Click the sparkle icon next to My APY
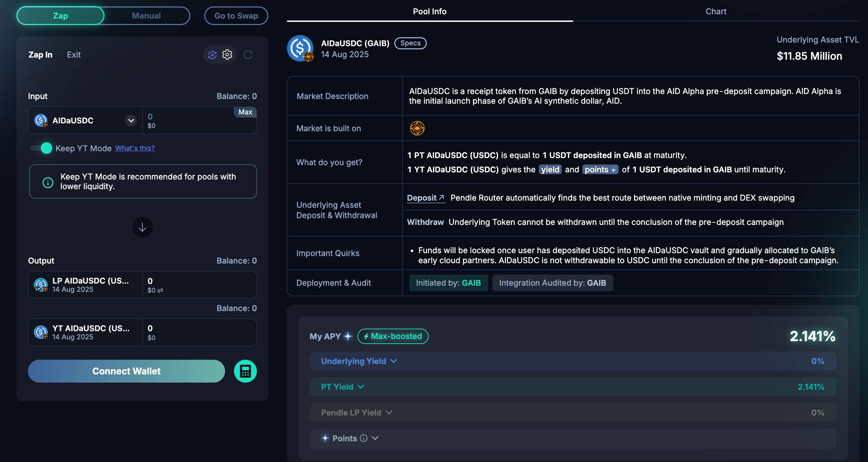 tap(348, 336)
